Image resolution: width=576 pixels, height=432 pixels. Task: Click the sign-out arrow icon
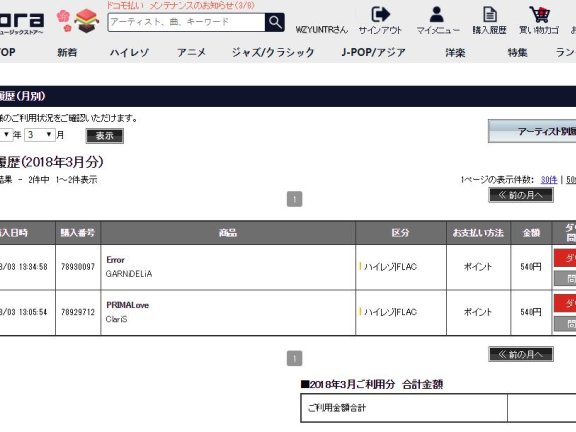point(380,15)
